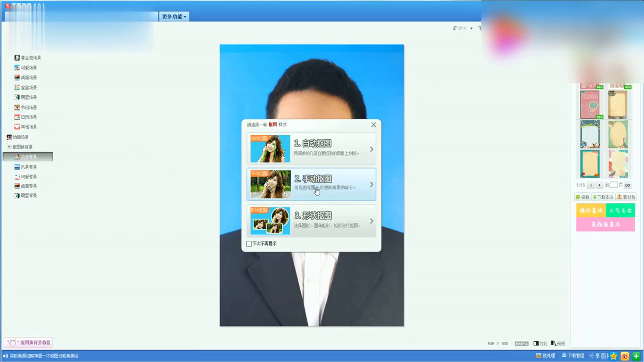Click the 刷新 refresh button
The height and width of the screenshot is (362, 644).
[x=582, y=197]
